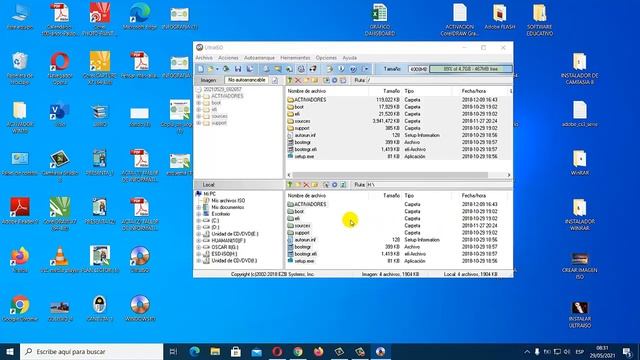Open INSTALAR ULTRAISO desktop icon
Screen dimensions: 640x360
pos(580,314)
